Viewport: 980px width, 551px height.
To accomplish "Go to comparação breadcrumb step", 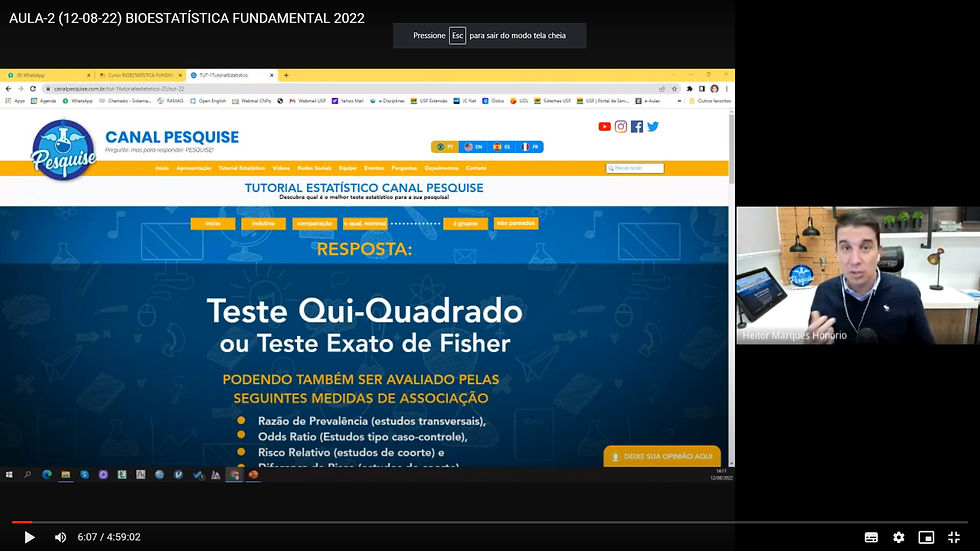I will 314,224.
